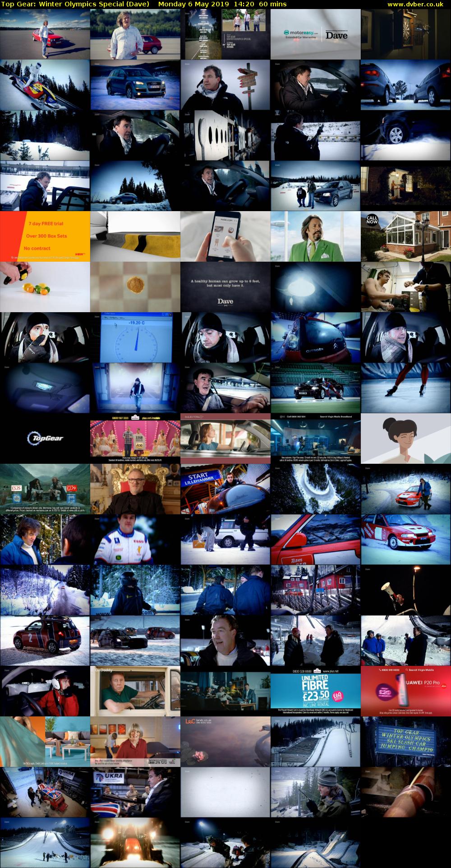Open the Citroen rear badge thumbnail
451x868 pixels.
coord(315,337)
